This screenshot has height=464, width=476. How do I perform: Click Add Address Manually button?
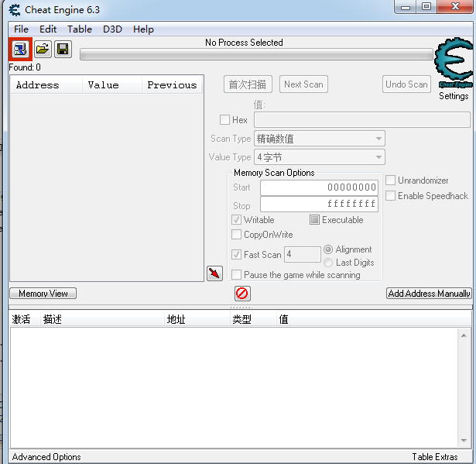pos(430,294)
